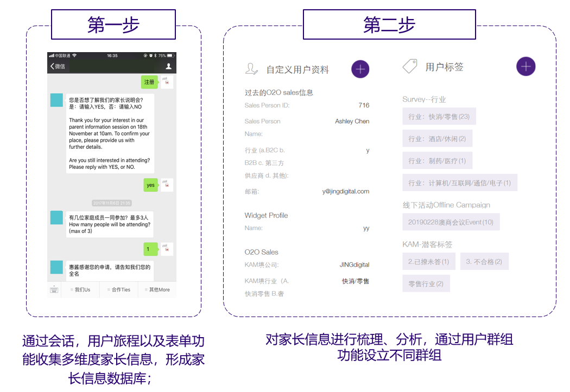Click the user profile icon next to 自定义用户资料
The width and height of the screenshot is (570, 392).
coord(251,69)
